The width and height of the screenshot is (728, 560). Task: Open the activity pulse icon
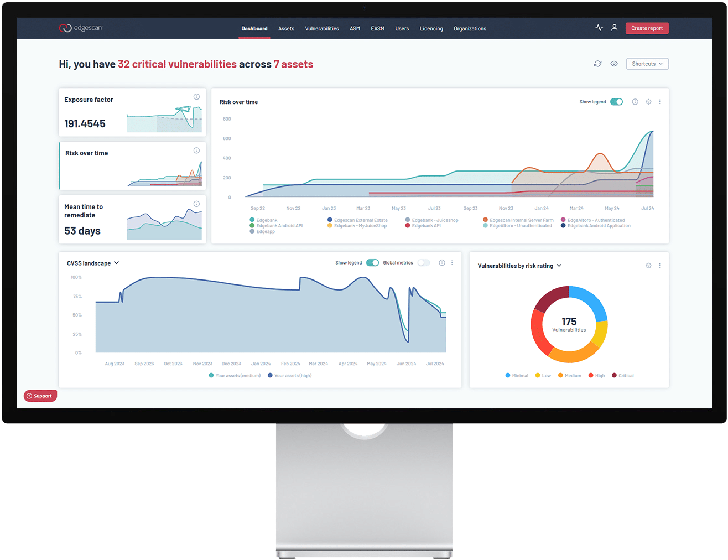pyautogui.click(x=599, y=28)
